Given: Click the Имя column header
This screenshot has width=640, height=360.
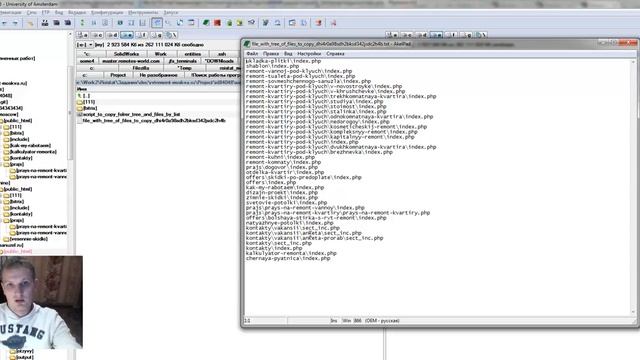Looking at the screenshot, I should (82, 89).
